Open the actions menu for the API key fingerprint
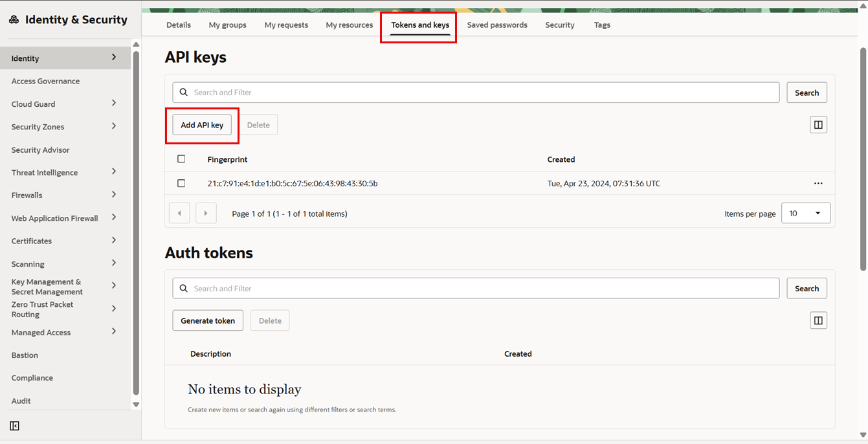The height and width of the screenshot is (444, 868). pos(818,183)
